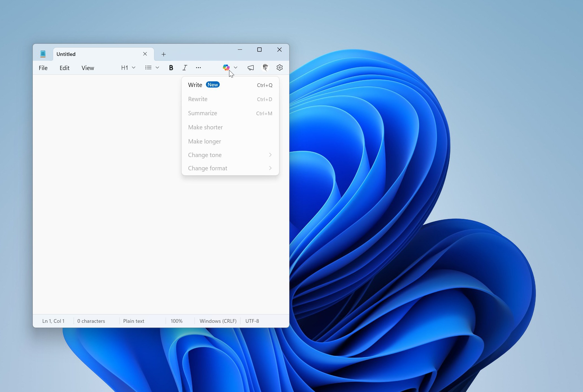
Task: Open Notepad settings with the gear icon
Action: point(279,67)
